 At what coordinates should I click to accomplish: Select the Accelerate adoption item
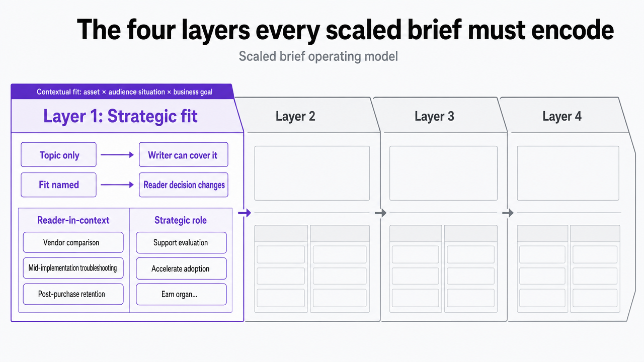pyautogui.click(x=181, y=268)
